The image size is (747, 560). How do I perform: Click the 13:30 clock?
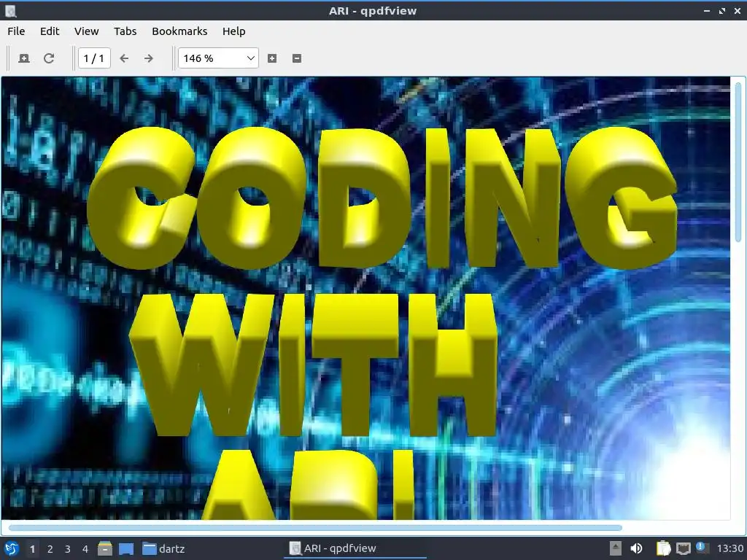(x=729, y=548)
